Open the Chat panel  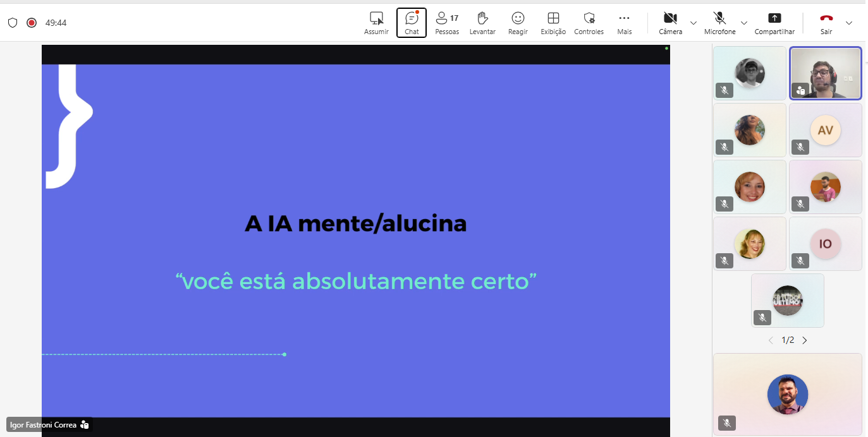point(412,23)
